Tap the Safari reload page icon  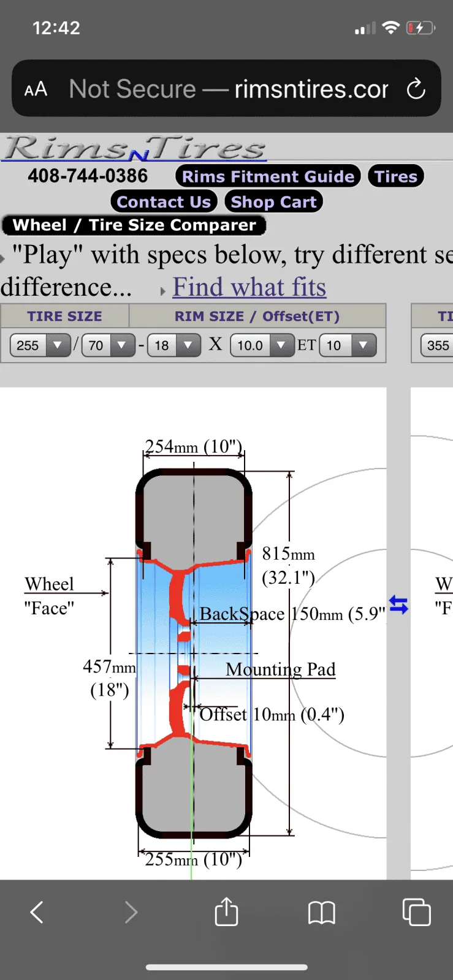click(416, 89)
